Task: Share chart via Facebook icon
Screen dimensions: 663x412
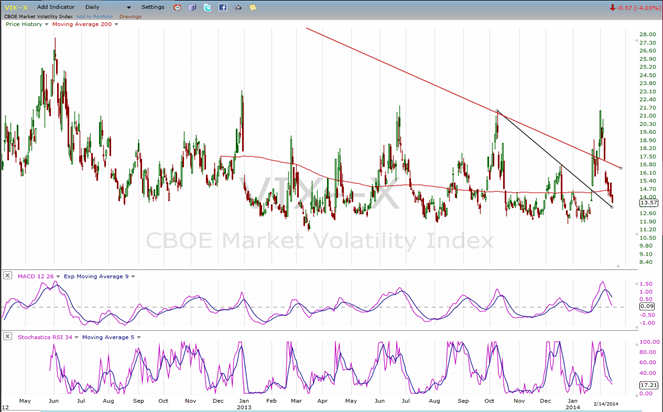Action: coord(222,7)
